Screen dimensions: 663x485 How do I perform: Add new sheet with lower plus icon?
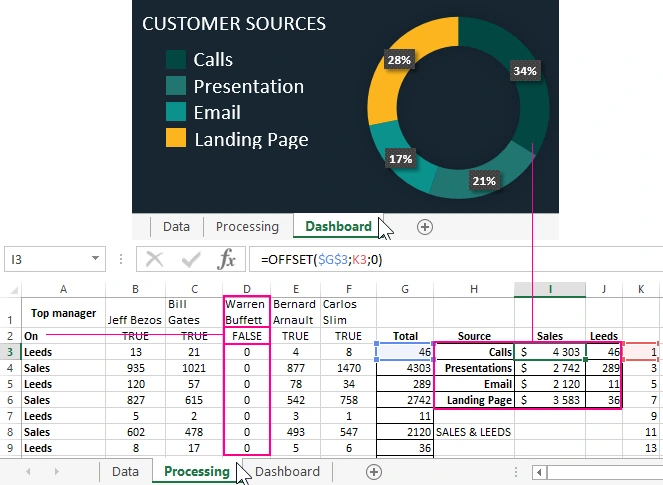pyautogui.click(x=374, y=472)
